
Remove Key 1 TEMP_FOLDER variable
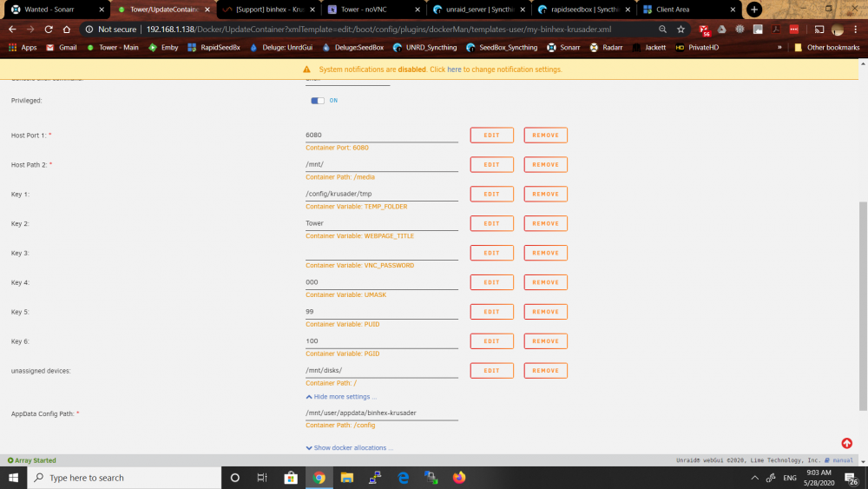[545, 194]
